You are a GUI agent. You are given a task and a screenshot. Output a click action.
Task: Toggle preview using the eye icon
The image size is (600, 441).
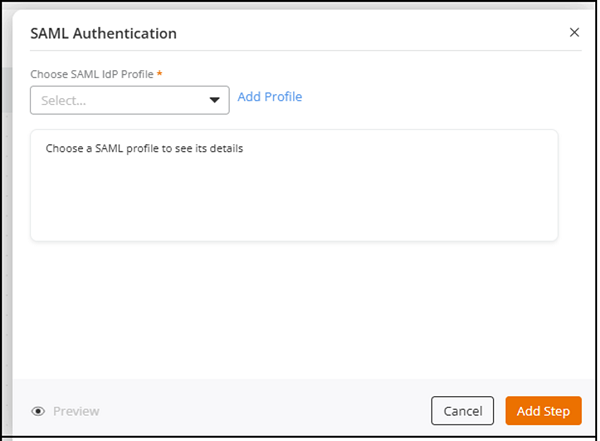(x=39, y=411)
